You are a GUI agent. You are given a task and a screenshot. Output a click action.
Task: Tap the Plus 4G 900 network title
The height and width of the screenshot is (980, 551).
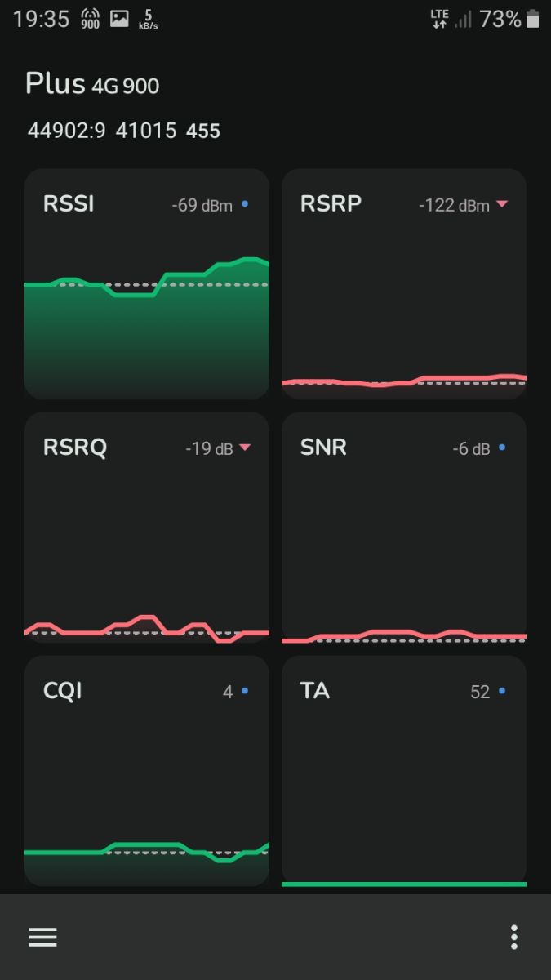pos(92,84)
